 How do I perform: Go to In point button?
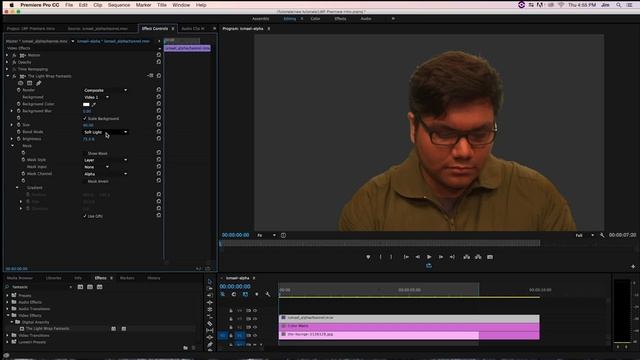406,257
